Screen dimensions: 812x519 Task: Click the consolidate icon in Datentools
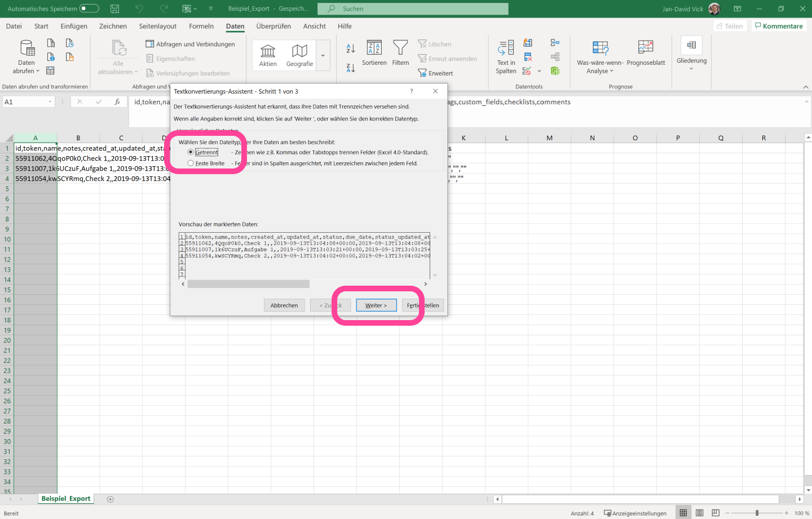(x=555, y=43)
